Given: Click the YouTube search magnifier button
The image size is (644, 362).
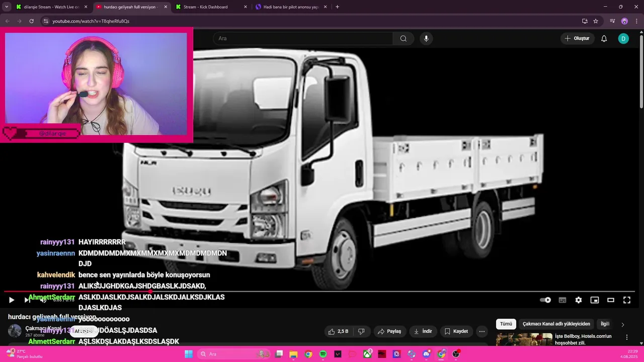Looking at the screenshot, I should [x=403, y=39].
